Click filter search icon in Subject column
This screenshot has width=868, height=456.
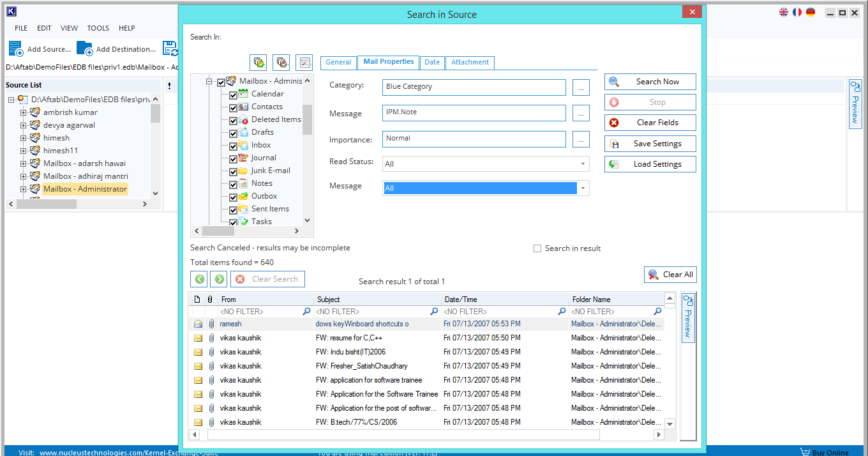[434, 312]
